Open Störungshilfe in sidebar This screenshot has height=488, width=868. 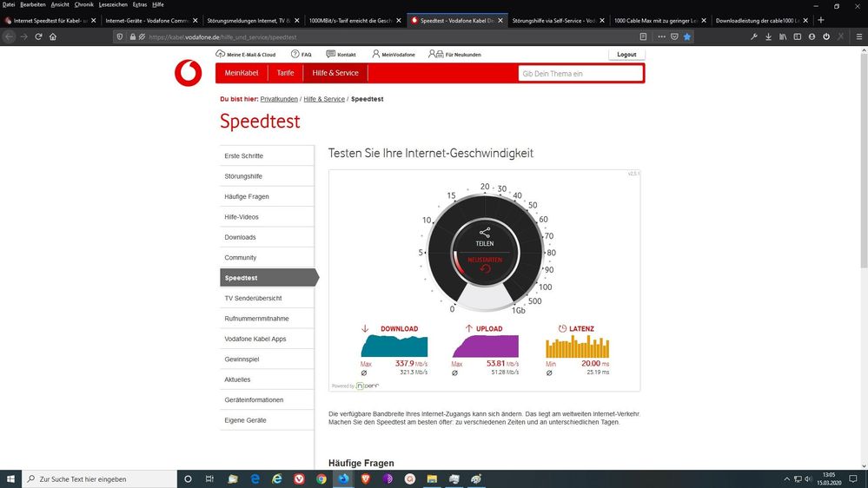pos(267,176)
